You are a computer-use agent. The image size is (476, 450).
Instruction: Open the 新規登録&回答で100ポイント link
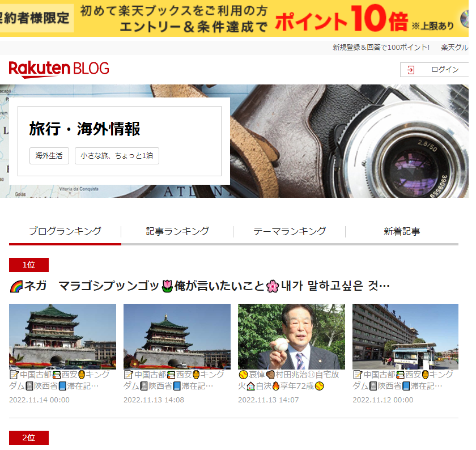381,48
